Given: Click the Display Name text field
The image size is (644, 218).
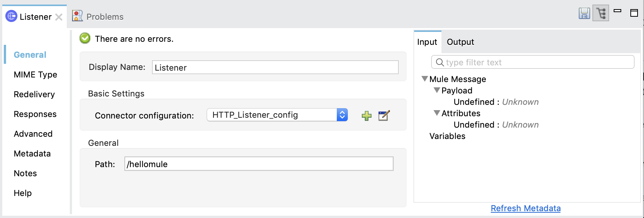Looking at the screenshot, I should click(x=275, y=68).
